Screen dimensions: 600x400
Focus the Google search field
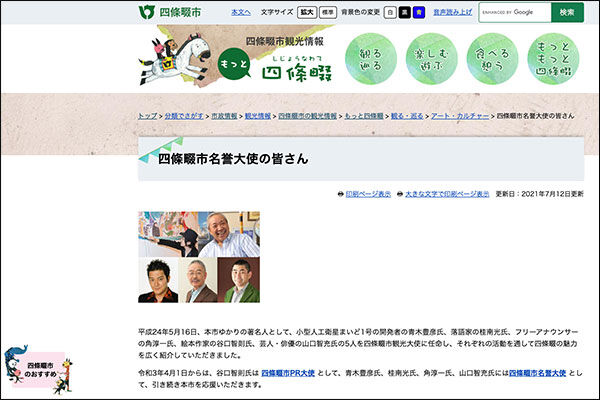click(515, 12)
